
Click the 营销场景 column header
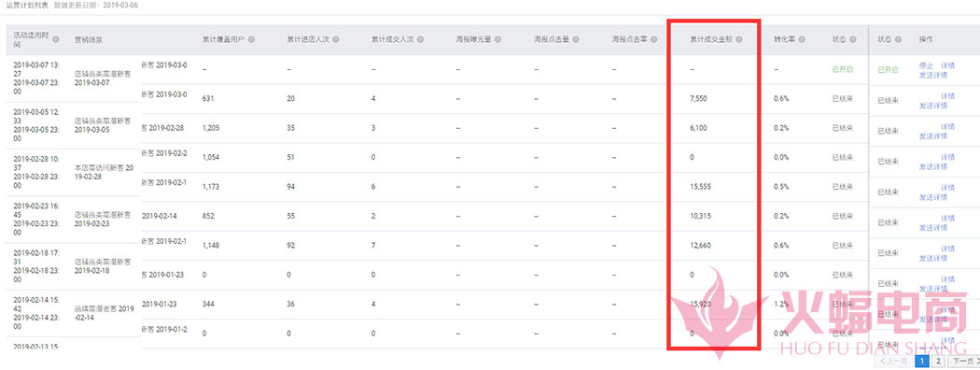point(88,39)
